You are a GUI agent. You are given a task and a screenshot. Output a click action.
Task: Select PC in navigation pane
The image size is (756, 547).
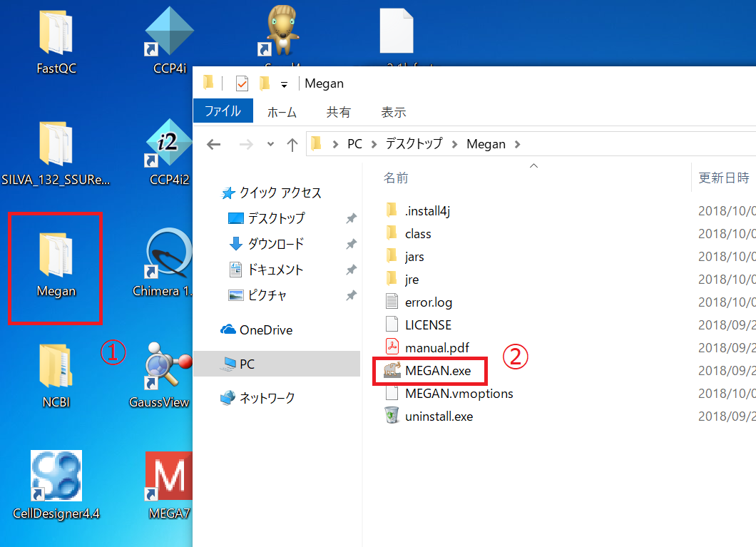pyautogui.click(x=277, y=364)
